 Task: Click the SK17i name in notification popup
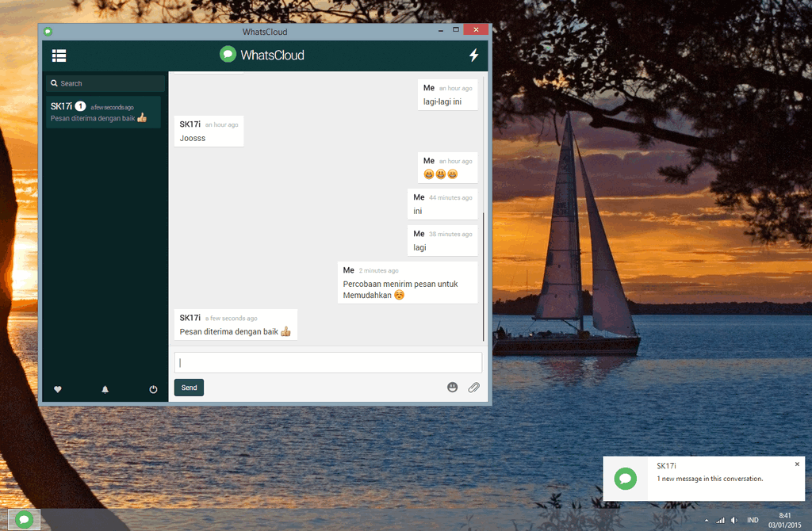(666, 466)
